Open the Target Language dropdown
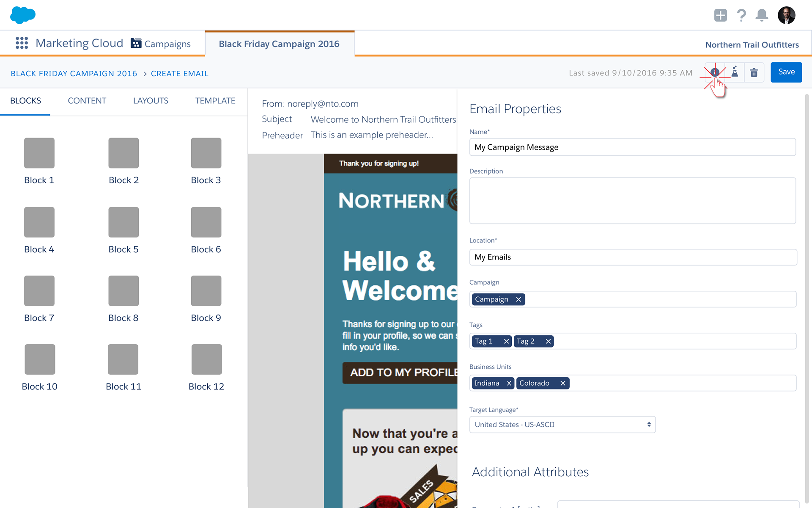 point(562,425)
